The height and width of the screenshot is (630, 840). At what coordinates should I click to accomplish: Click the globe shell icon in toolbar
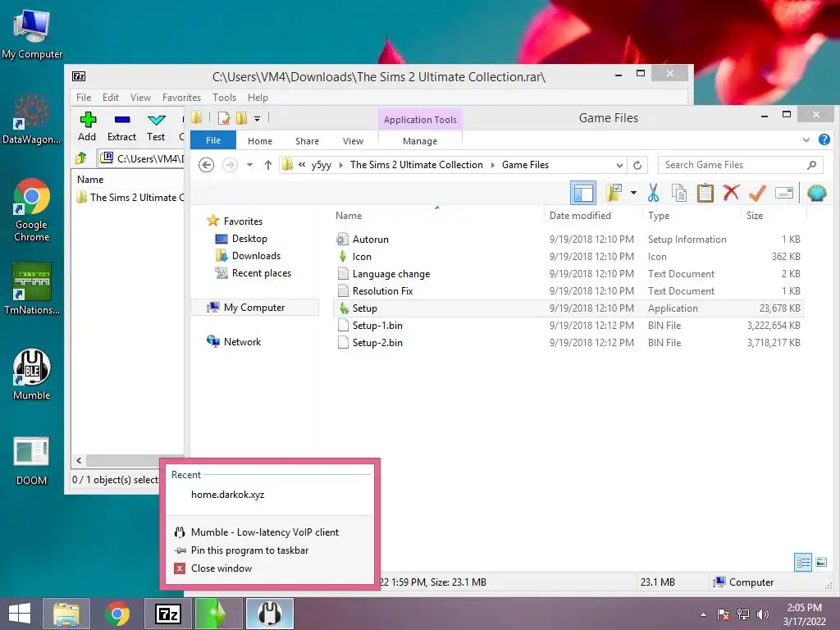click(816, 193)
